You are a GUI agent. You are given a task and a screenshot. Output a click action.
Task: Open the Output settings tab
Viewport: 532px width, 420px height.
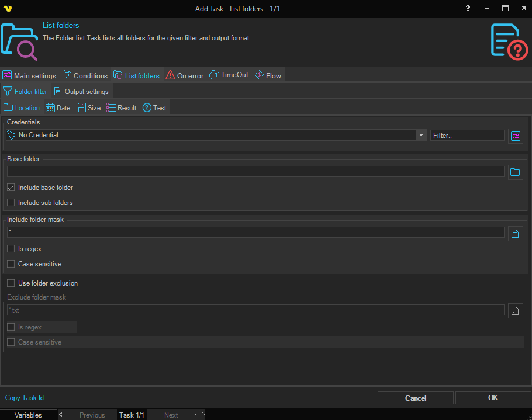click(x=81, y=92)
